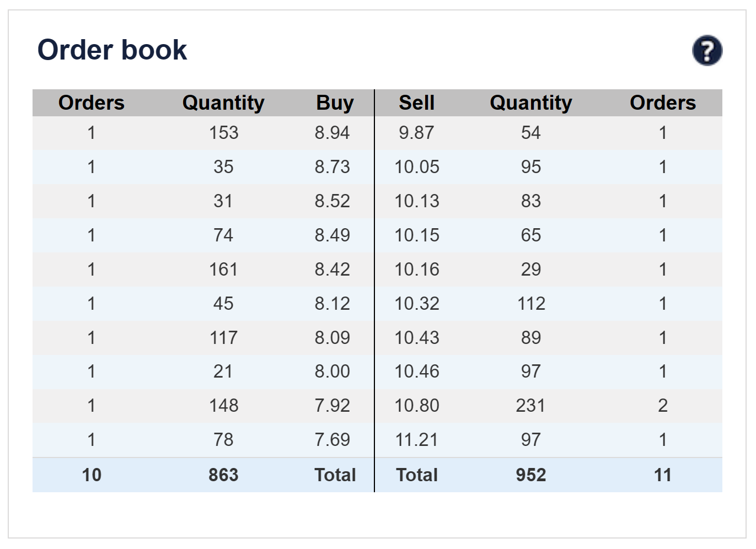Select the Order book heading
The width and height of the screenshot is (756, 549).
tap(112, 50)
